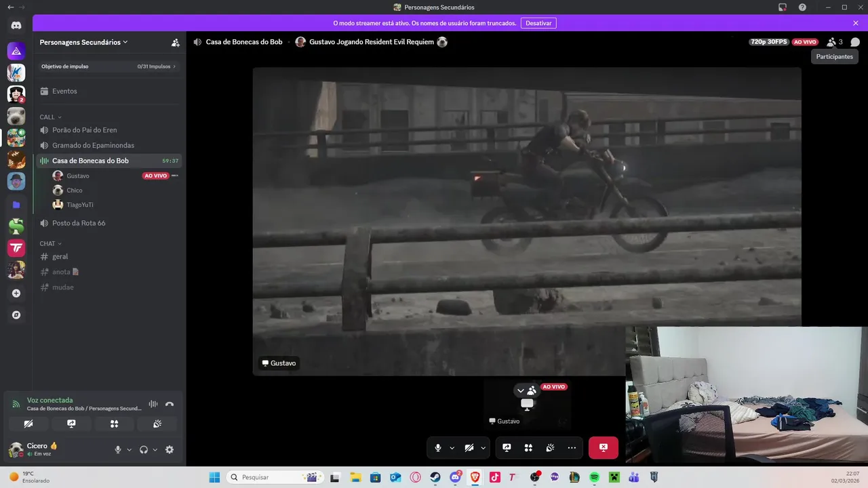Expand mic options in stream control bar

coord(452,448)
